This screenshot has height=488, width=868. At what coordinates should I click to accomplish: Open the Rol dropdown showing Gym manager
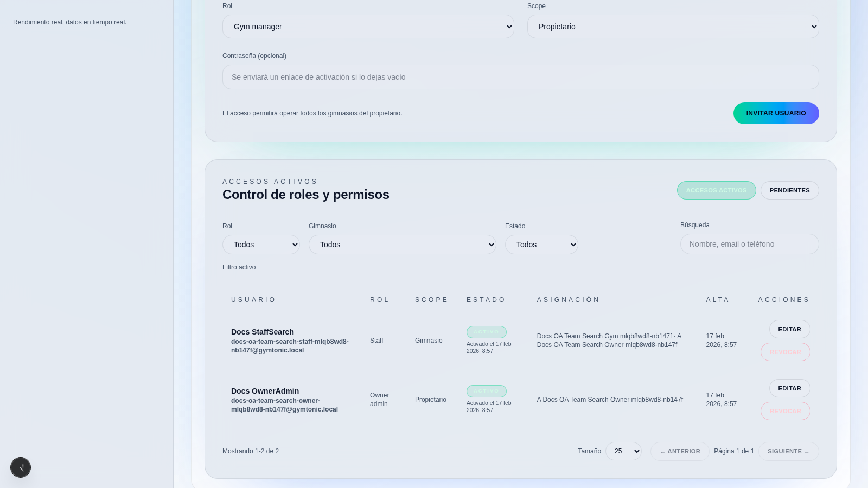click(x=368, y=27)
